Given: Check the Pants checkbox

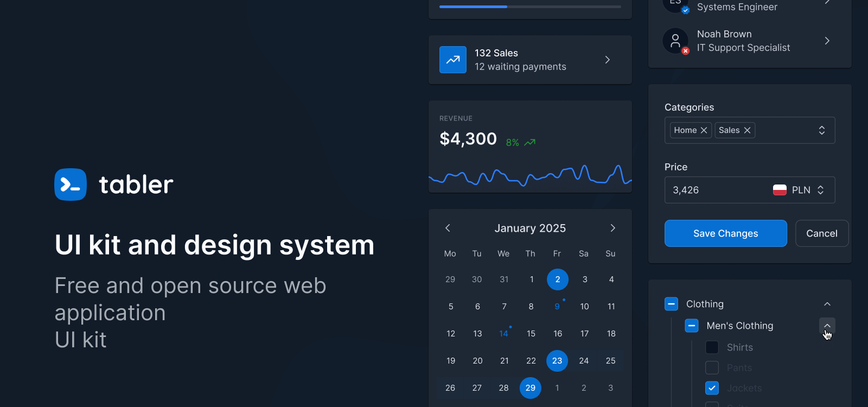Looking at the screenshot, I should [x=712, y=368].
